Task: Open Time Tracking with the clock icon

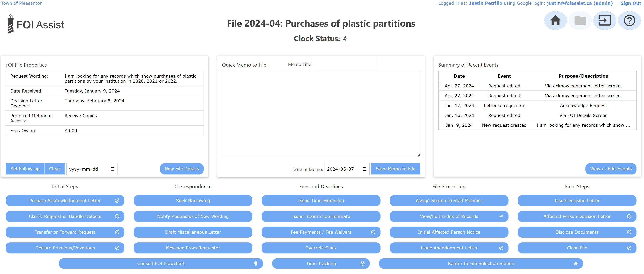Action: pyautogui.click(x=321, y=263)
